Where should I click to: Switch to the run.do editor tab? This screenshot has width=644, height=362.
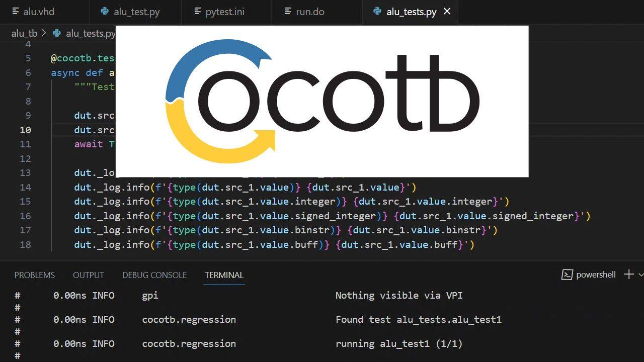click(x=317, y=12)
